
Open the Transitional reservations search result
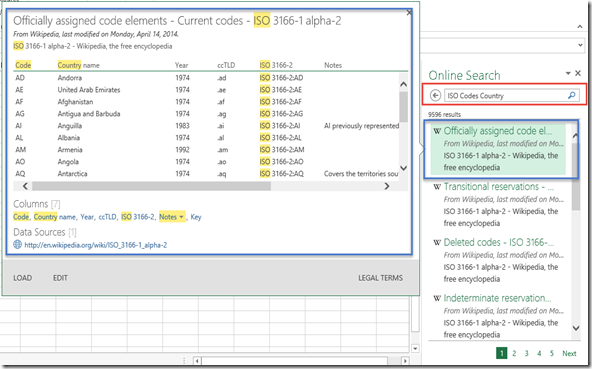click(x=499, y=187)
